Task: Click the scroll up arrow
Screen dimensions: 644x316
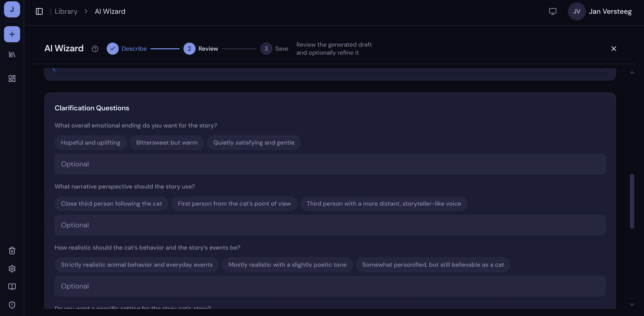Action: pos(632,72)
